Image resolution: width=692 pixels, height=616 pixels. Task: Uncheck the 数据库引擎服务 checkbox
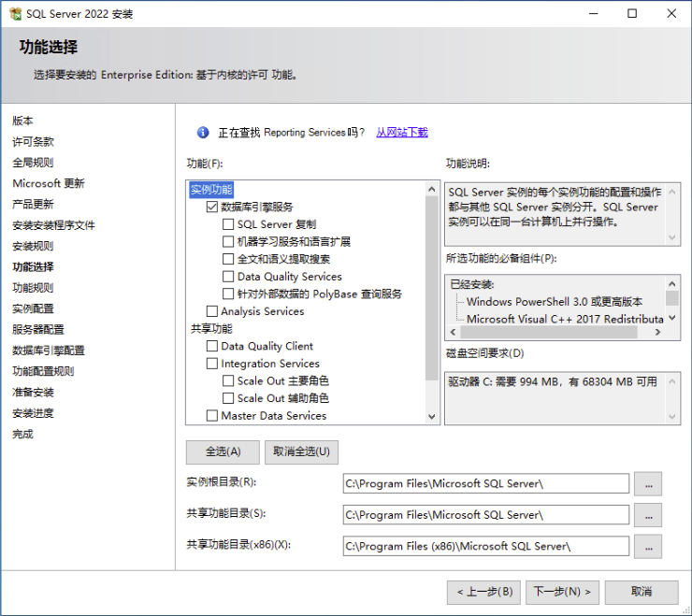point(212,207)
